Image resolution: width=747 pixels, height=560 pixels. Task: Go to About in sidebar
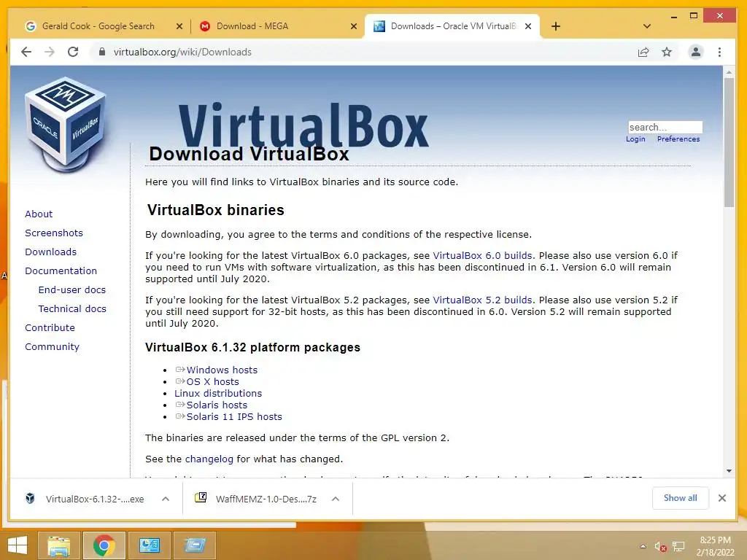tap(39, 214)
